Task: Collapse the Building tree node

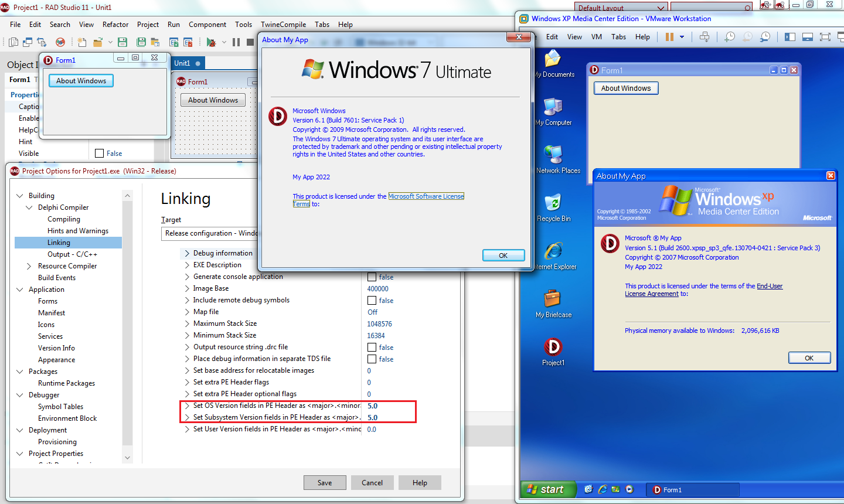Action: (x=20, y=196)
